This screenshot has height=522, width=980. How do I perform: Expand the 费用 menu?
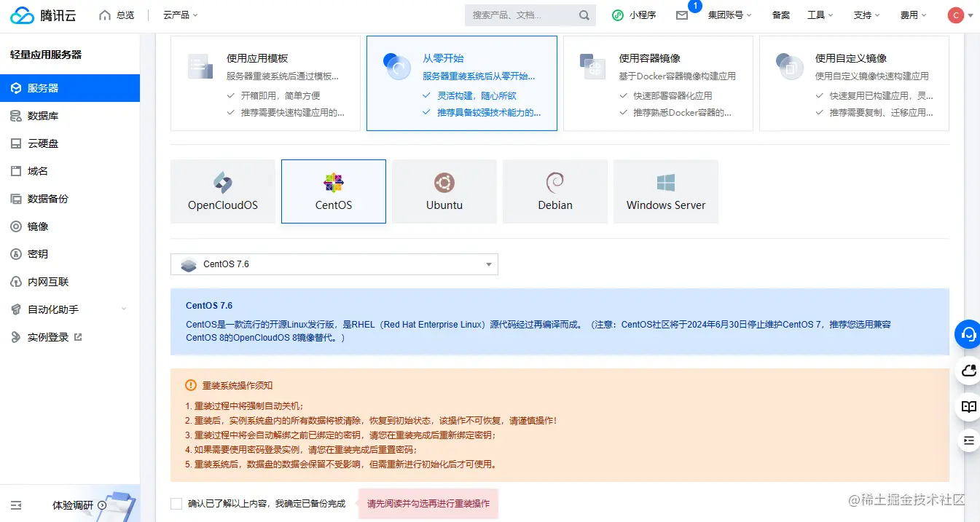pyautogui.click(x=913, y=15)
